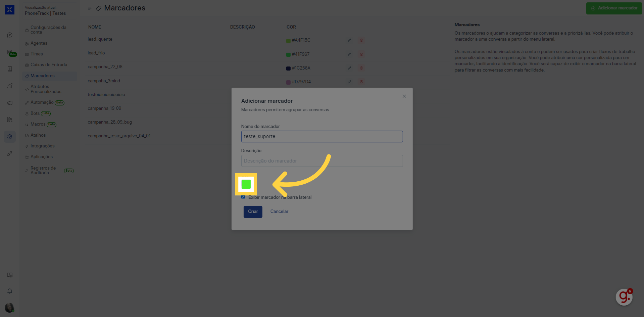The height and width of the screenshot is (317, 644).
Task: Open Configurações da conta
Action: pos(50,30)
